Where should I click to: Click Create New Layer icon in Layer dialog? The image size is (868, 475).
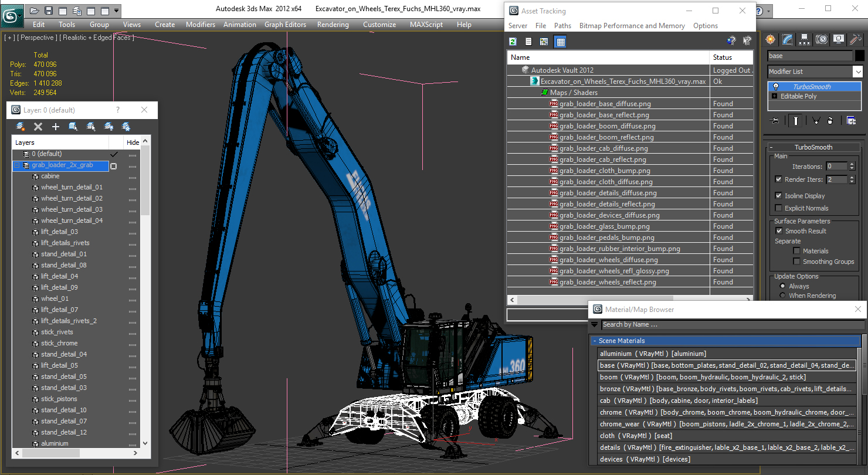21,126
